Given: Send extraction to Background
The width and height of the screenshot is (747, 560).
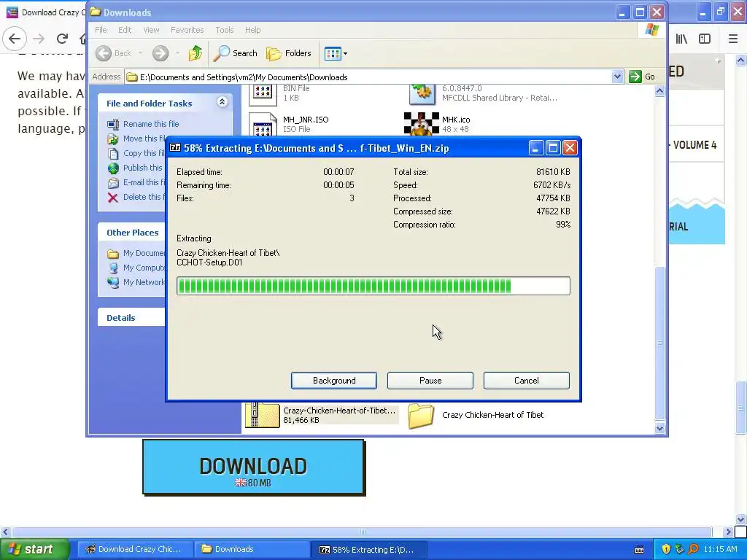Looking at the screenshot, I should click(x=334, y=381).
